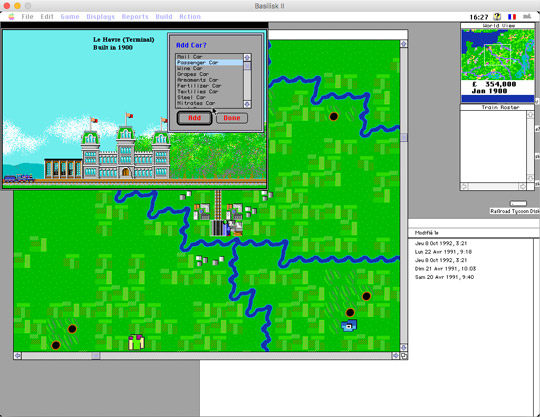Click the blue harbor icon on the map

[x=349, y=325]
